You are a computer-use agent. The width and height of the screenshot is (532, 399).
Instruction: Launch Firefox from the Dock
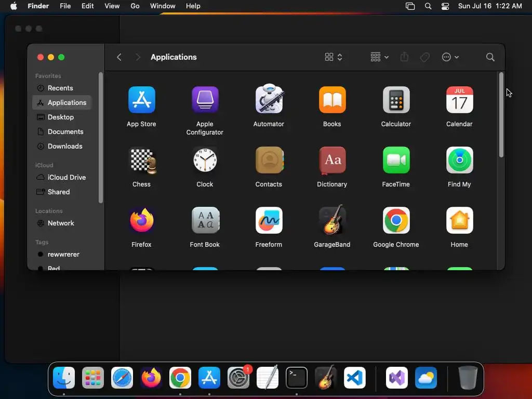pyautogui.click(x=151, y=378)
